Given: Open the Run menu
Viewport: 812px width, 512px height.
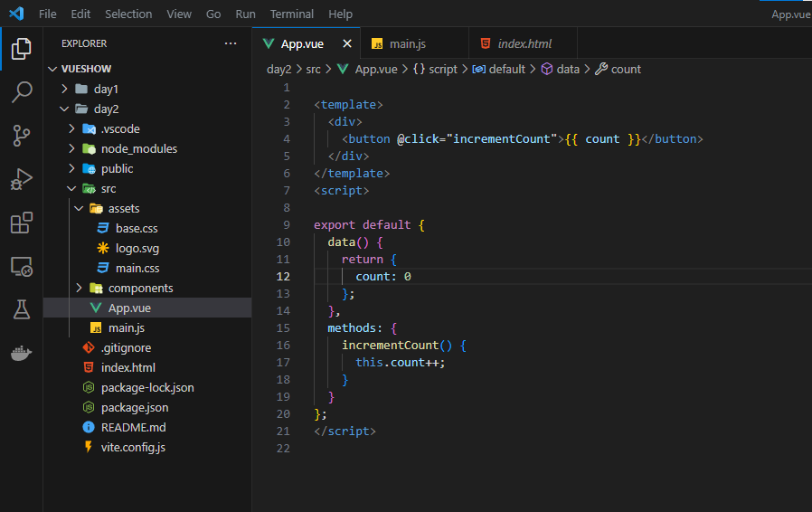Looking at the screenshot, I should [x=245, y=14].
